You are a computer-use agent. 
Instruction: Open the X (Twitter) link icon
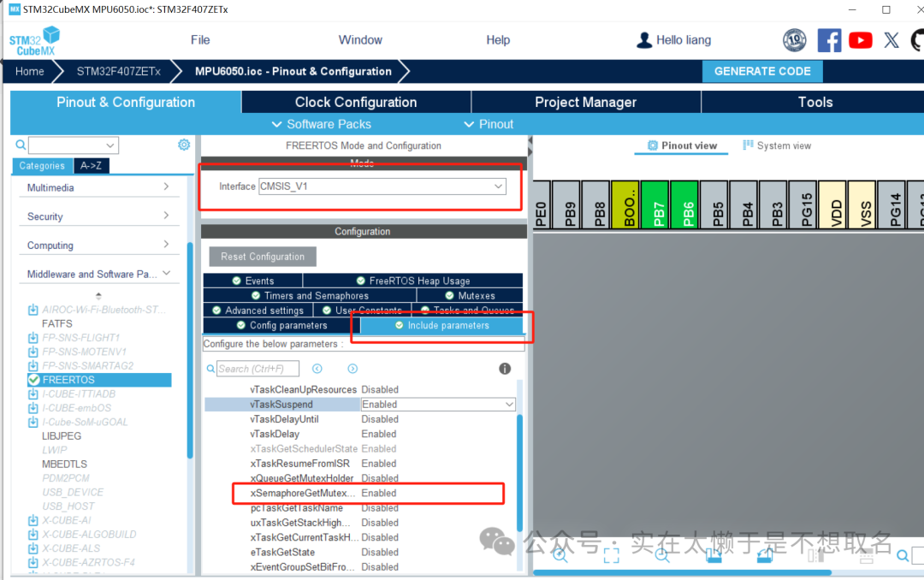891,40
